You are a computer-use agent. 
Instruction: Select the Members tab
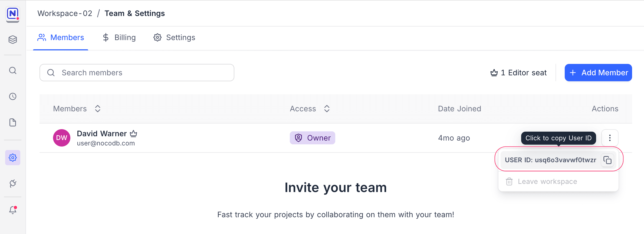click(x=61, y=37)
